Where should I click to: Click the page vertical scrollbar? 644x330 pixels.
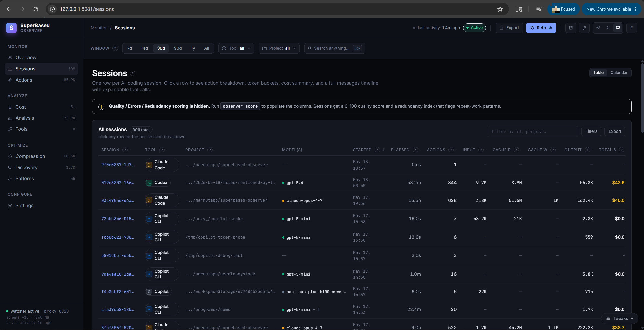click(642, 98)
